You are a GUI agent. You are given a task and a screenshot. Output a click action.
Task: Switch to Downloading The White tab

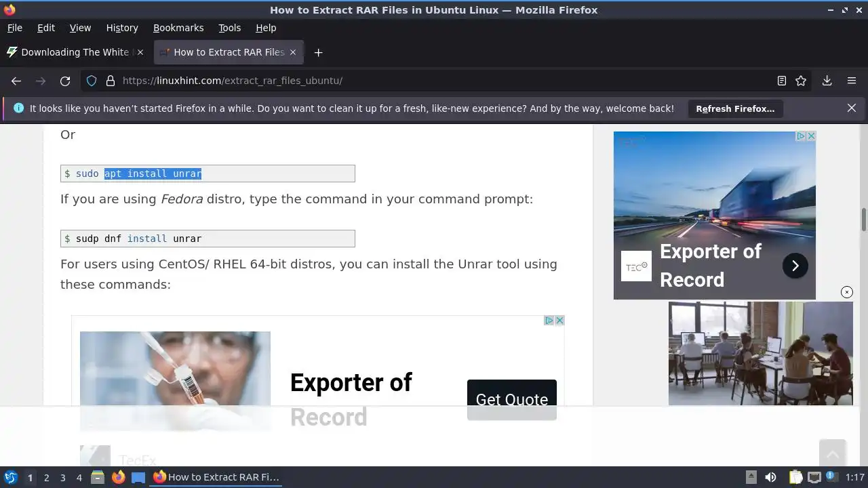tap(76, 52)
